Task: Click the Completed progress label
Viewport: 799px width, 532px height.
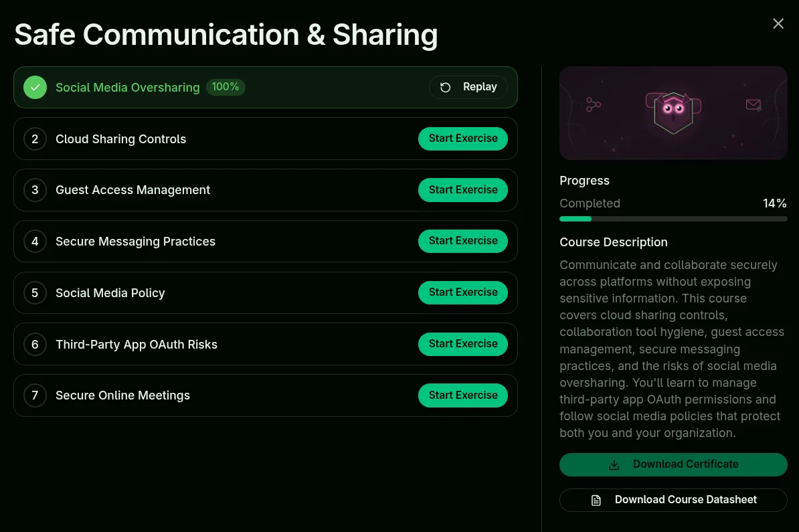Action: 590,203
